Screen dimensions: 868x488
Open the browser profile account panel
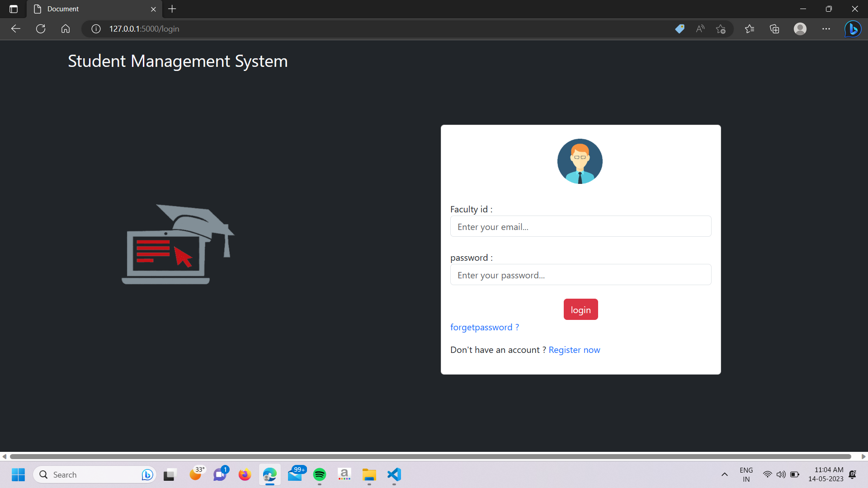[800, 28]
